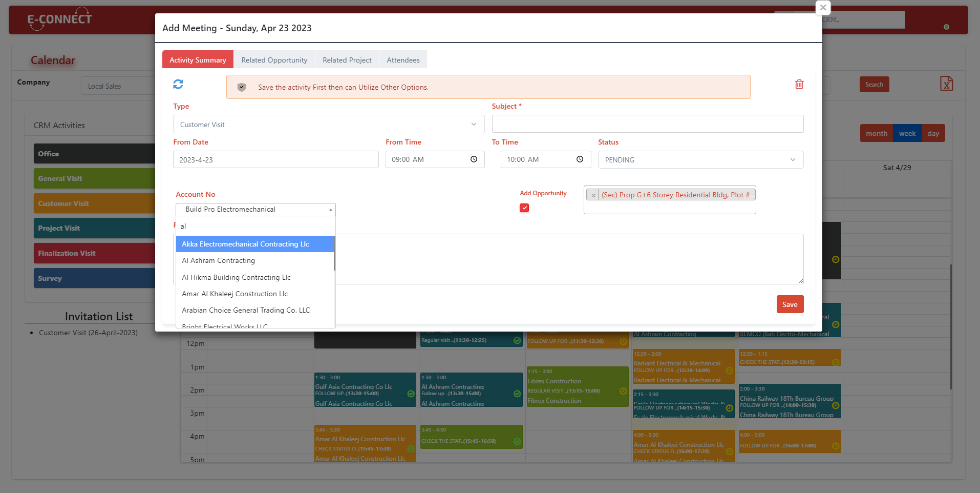980x493 pixels.
Task: Select the Survey activity block
Action: point(94,278)
